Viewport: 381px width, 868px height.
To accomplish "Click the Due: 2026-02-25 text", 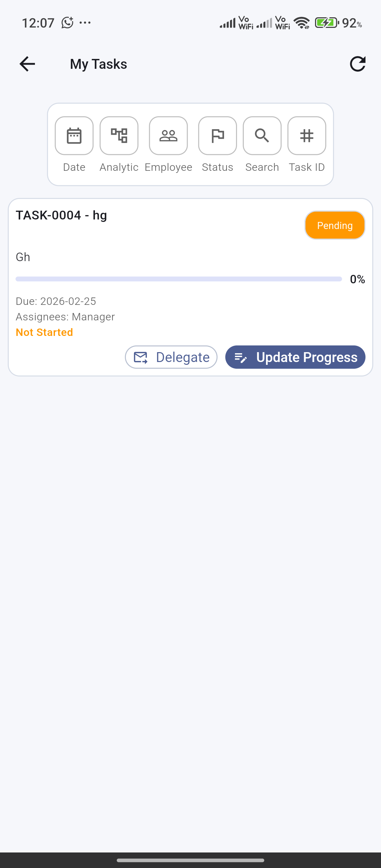I will coord(56,301).
